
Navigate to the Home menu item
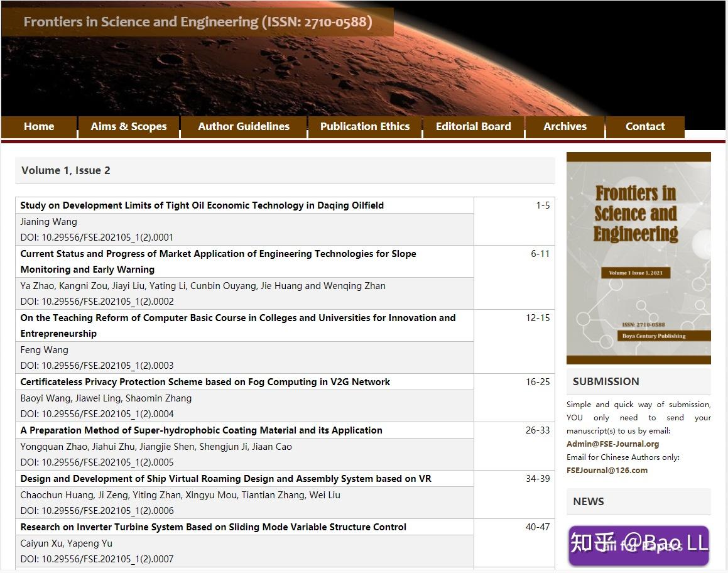point(38,126)
